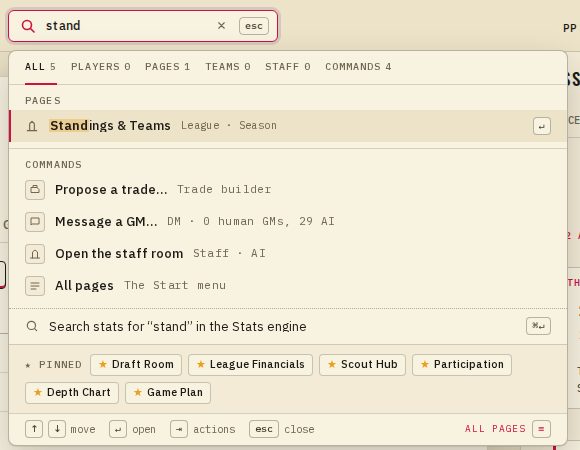Click the star icon on Participation chip
This screenshot has width=580, height=450.
(x=425, y=364)
